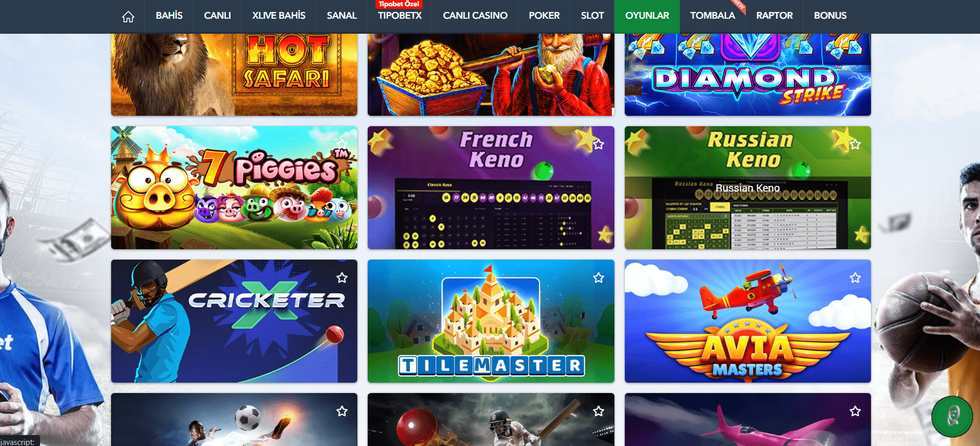
Task: Favorite the 7 Piggies game star
Action: pyautogui.click(x=342, y=144)
